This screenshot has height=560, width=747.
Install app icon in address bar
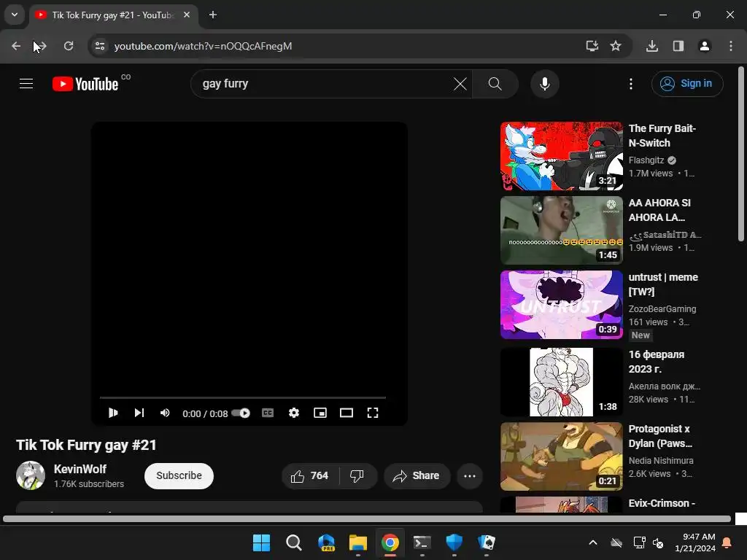(x=592, y=46)
